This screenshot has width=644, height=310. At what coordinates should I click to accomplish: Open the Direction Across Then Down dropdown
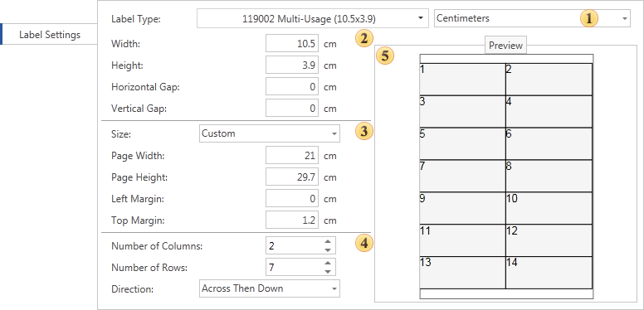[270, 288]
